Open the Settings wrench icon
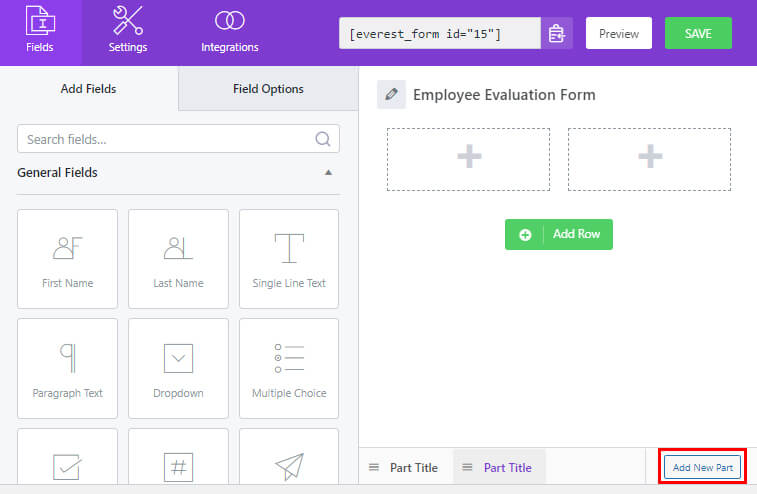The width and height of the screenshot is (757, 494). (127, 21)
